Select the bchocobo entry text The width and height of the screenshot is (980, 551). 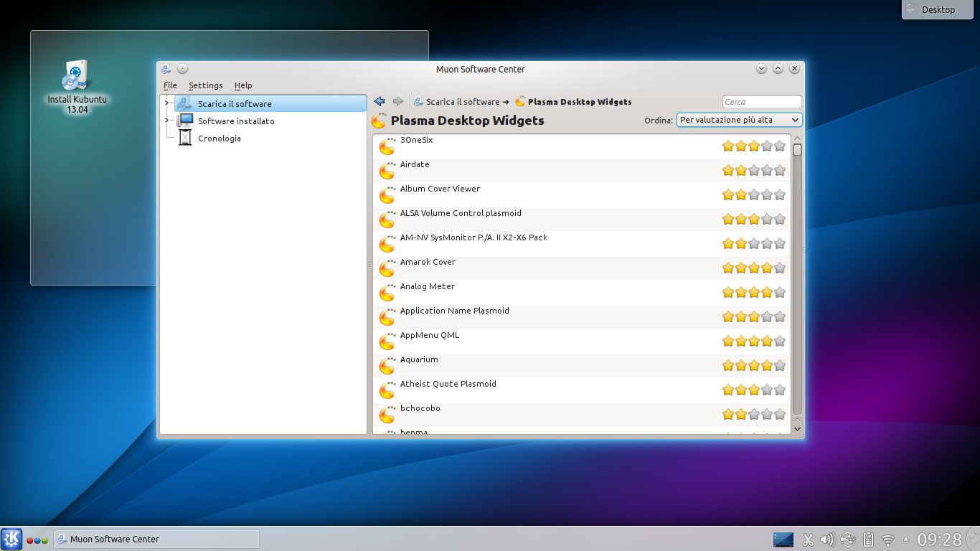tap(420, 408)
